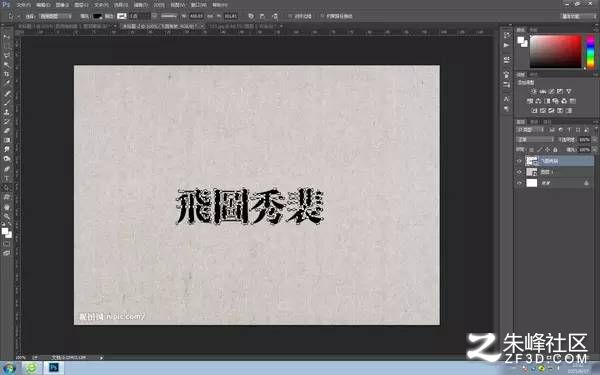Click the foreground/background color swatches in toolbox
Screen dimensions: 600x375
click(7, 233)
